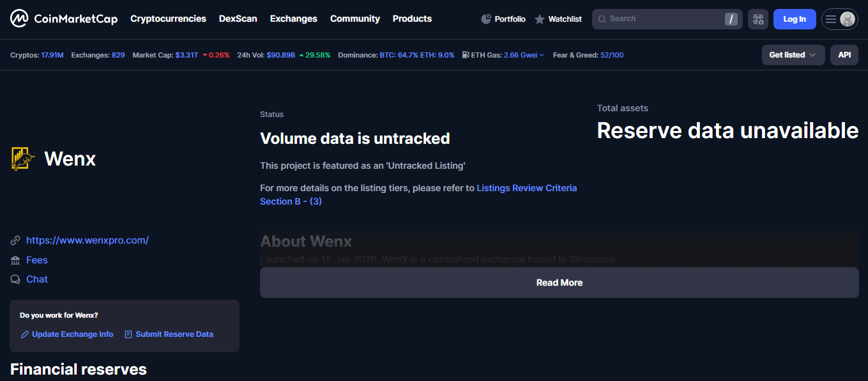The image size is (868, 381).
Task: Click the Watchlist star icon
Action: point(538,19)
